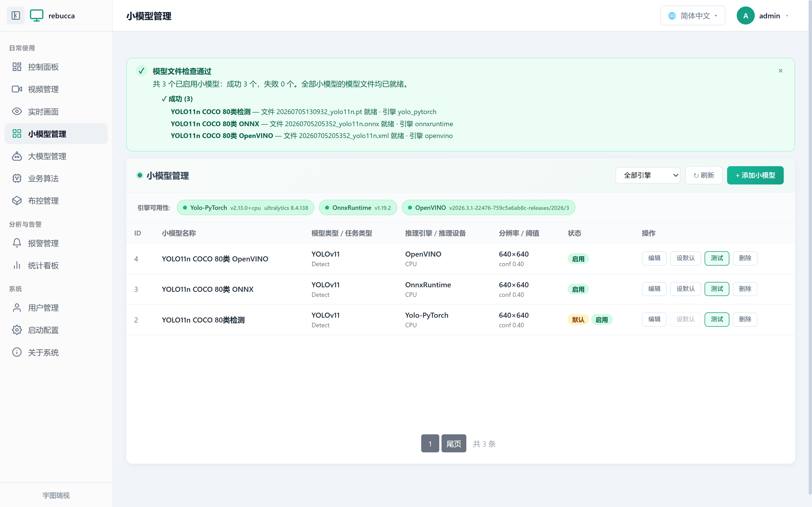Open the 简体中文 language dropdown
The height and width of the screenshot is (507, 812).
(692, 16)
